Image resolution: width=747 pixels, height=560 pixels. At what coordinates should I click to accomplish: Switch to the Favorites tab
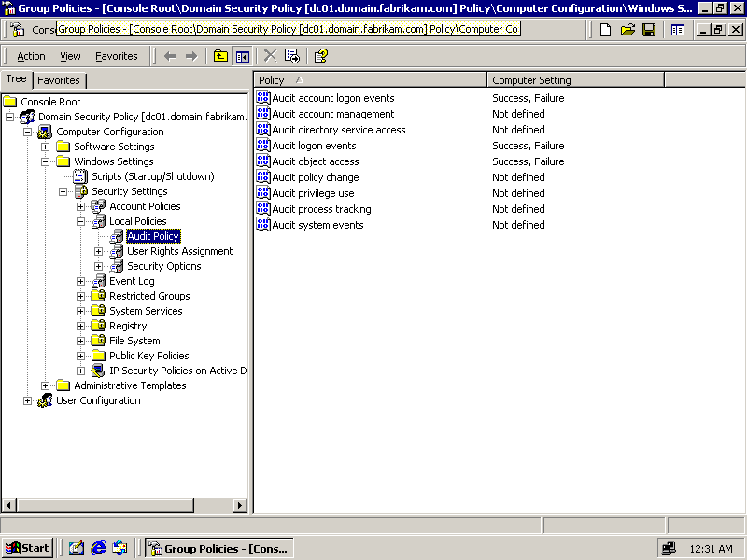pos(59,80)
